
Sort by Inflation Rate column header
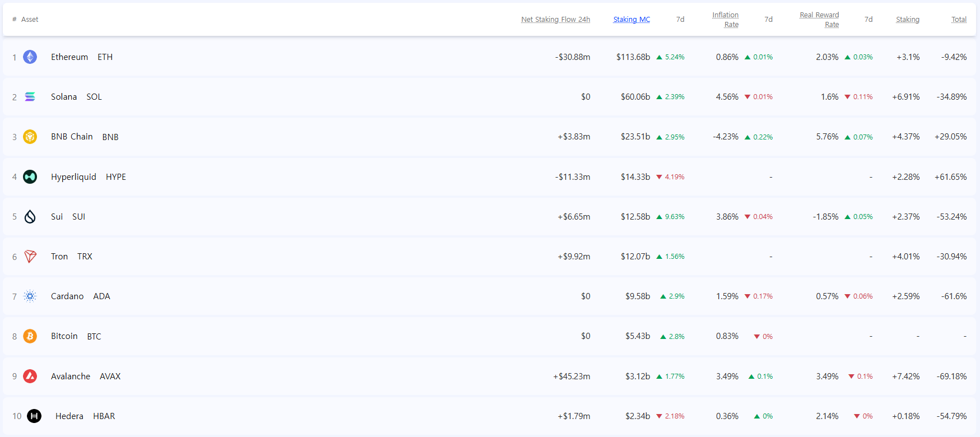(x=726, y=20)
